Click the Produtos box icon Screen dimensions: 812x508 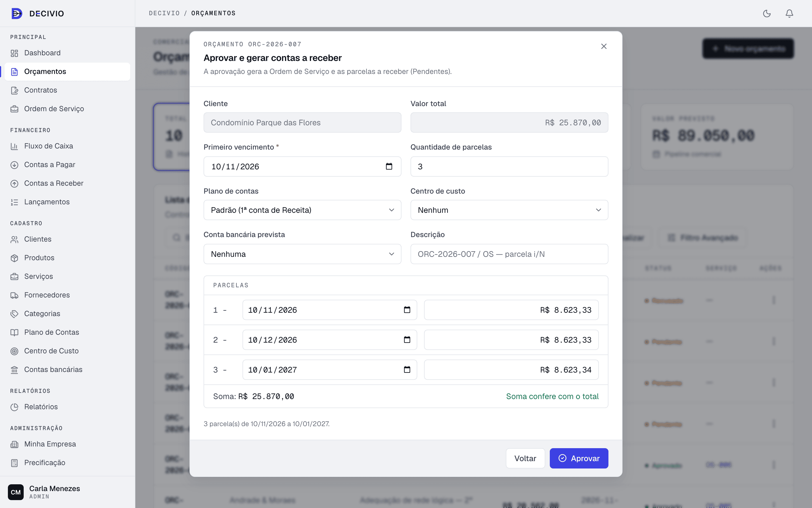(14, 258)
